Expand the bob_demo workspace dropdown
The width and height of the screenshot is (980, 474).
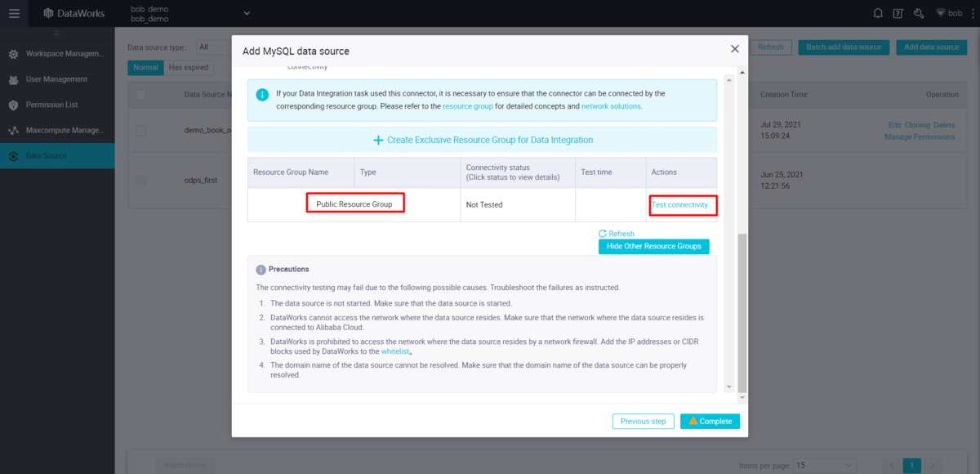point(247,13)
